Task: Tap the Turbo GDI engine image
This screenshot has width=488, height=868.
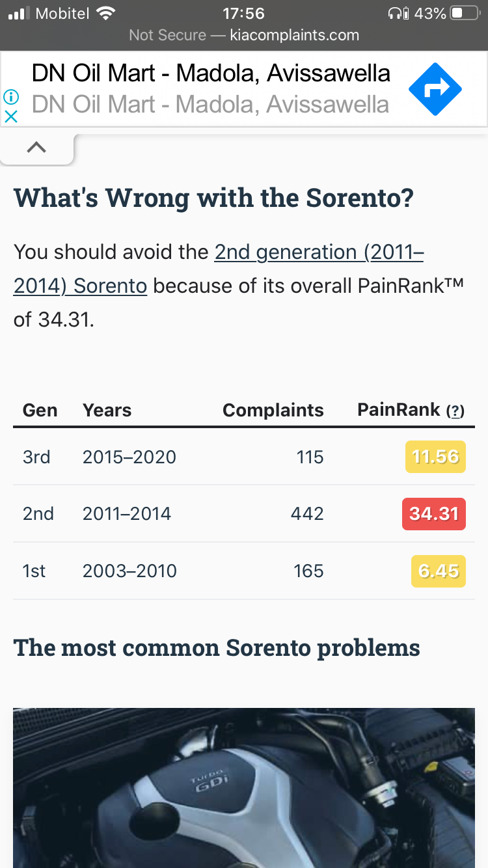Action: [244, 788]
